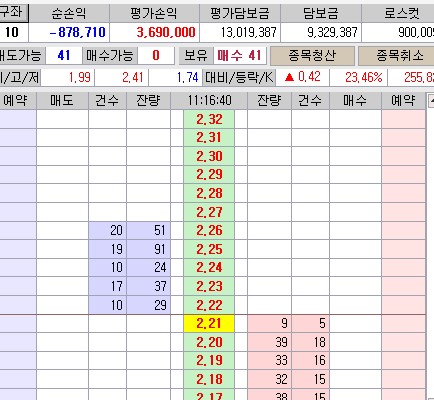This screenshot has height=400, width=434.
Task: Click the 매도 column header
Action: coord(62,100)
